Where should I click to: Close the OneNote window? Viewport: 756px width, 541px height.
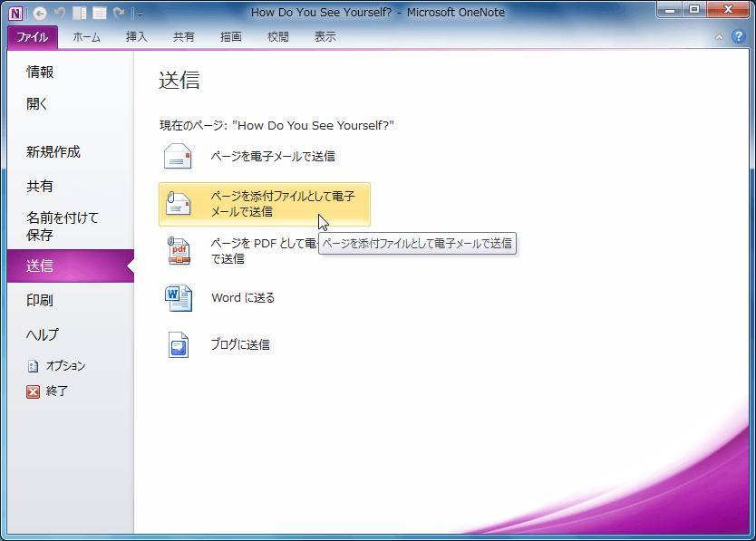click(x=729, y=10)
